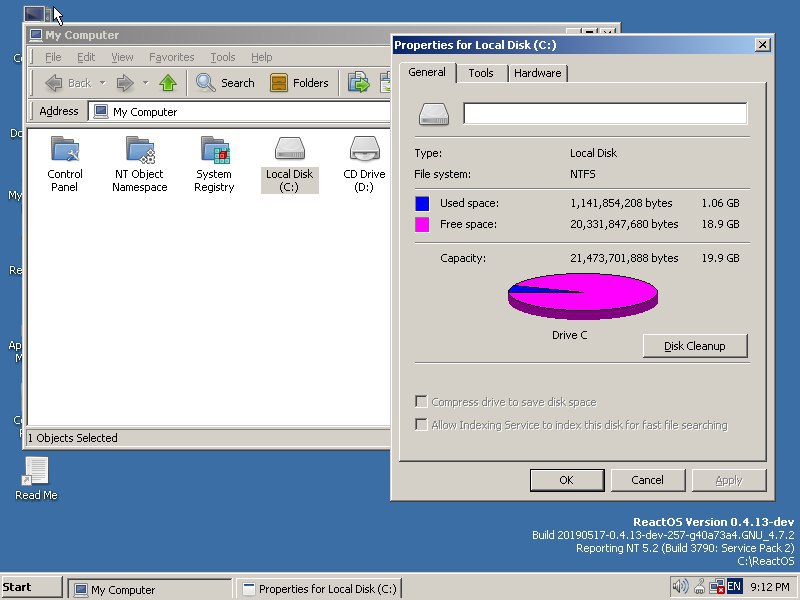Select the CD Drive (D:) icon
The width and height of the screenshot is (800, 600).
point(364,164)
